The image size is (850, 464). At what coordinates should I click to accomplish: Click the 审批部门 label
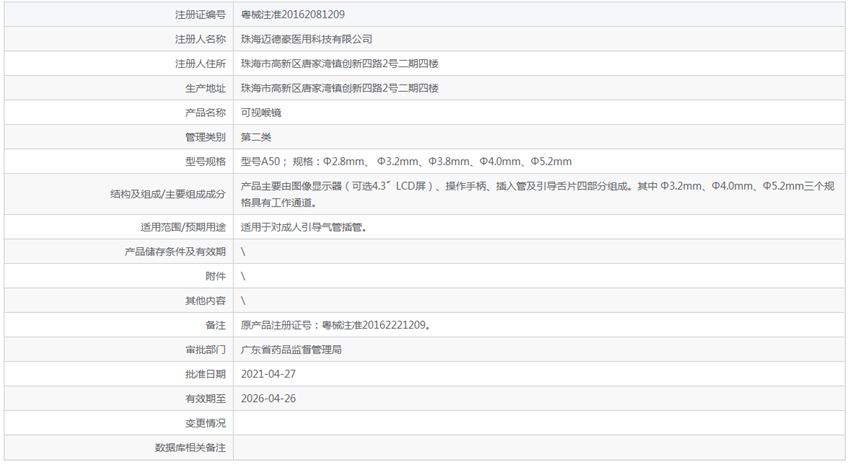click(x=205, y=350)
